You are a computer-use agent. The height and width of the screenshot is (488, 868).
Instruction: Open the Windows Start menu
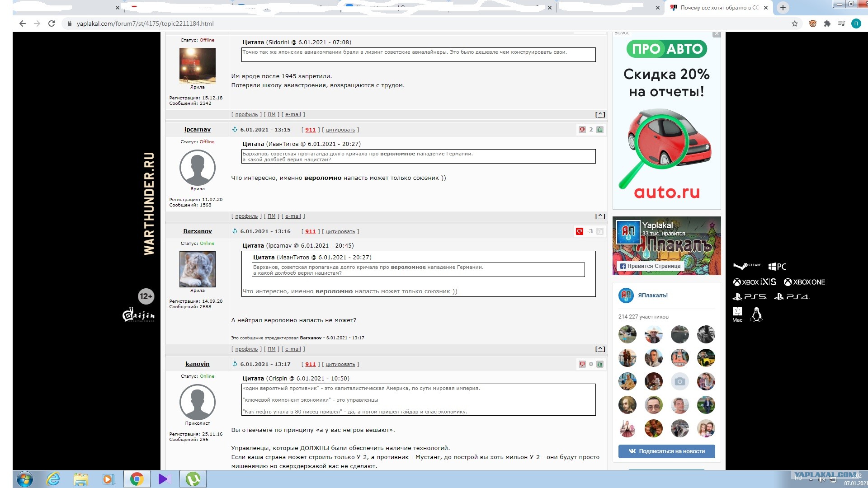click(x=24, y=479)
